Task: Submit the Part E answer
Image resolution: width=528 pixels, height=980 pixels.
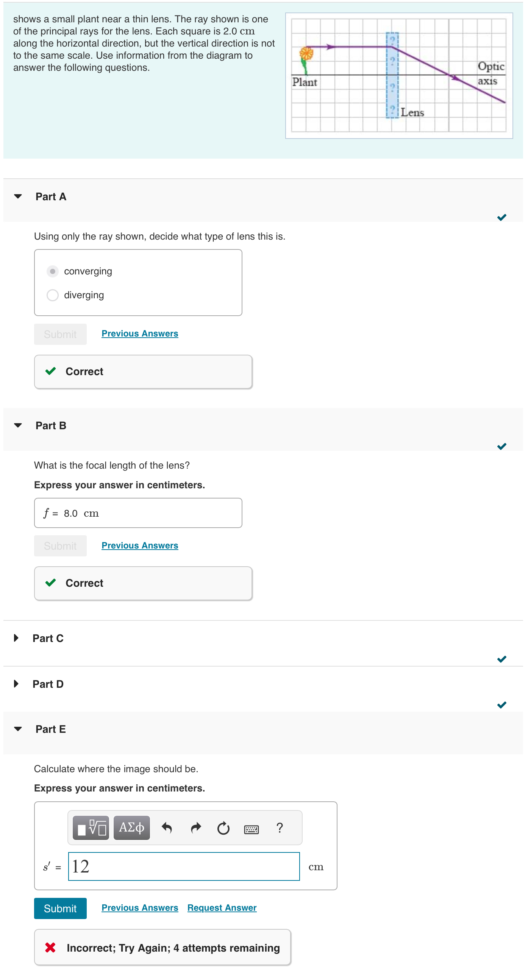Action: tap(60, 908)
